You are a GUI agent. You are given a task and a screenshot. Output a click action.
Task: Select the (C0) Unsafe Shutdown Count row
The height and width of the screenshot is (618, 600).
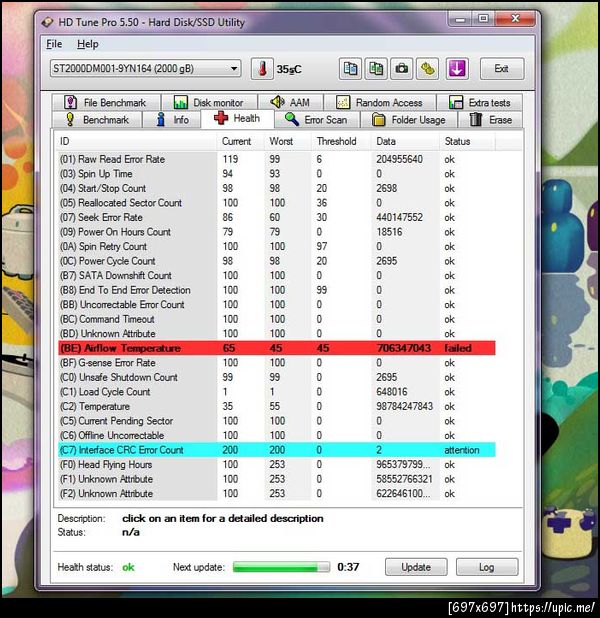277,377
